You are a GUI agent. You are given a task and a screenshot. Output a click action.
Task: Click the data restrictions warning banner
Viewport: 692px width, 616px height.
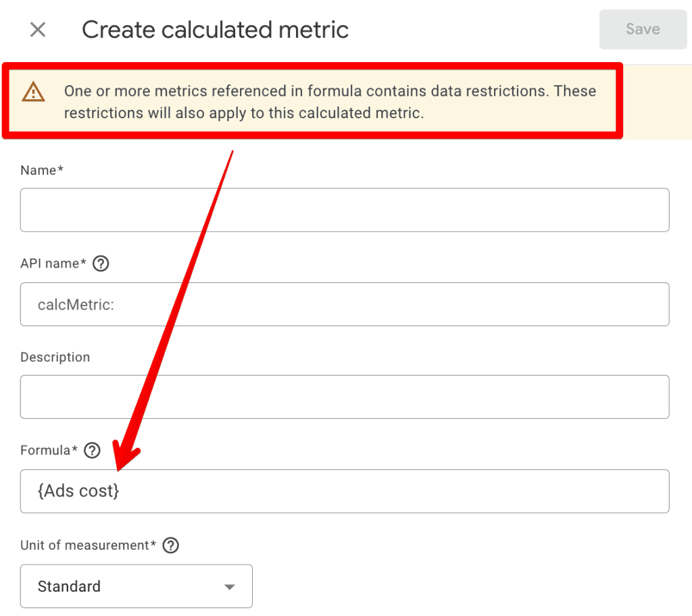click(330, 101)
